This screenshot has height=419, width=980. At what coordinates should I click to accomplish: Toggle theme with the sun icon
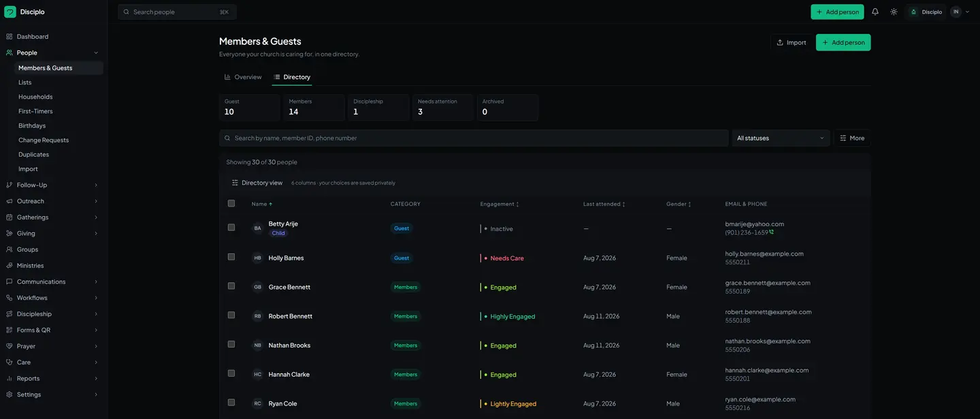point(894,12)
